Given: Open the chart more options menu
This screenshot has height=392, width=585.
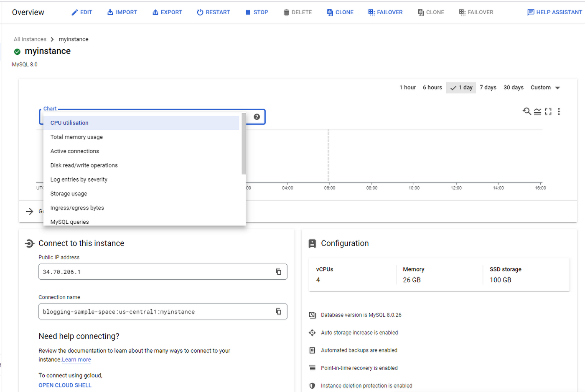Looking at the screenshot, I should 559,111.
